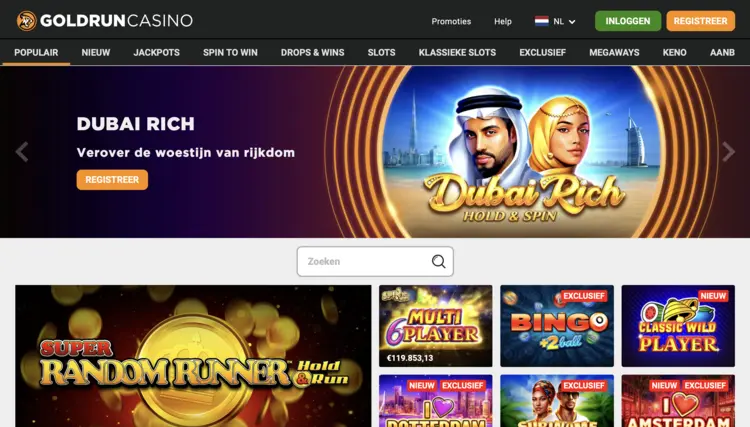This screenshot has height=427, width=750.
Task: Launch the Classic Wild Player game
Action: (x=678, y=326)
